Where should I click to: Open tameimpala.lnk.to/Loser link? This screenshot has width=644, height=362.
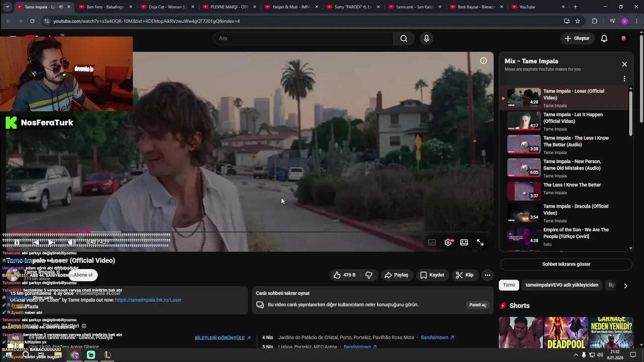(148, 300)
